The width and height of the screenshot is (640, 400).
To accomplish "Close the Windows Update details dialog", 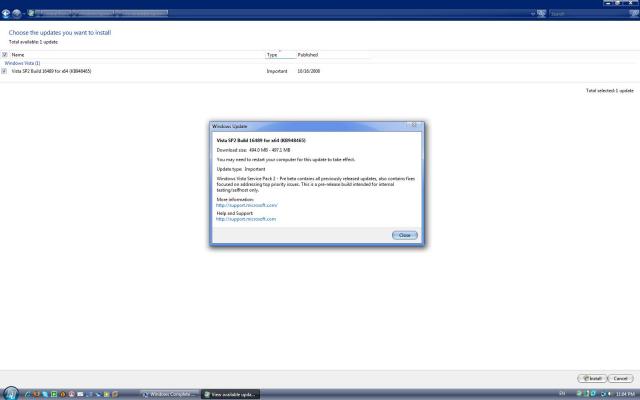I will [x=404, y=235].
